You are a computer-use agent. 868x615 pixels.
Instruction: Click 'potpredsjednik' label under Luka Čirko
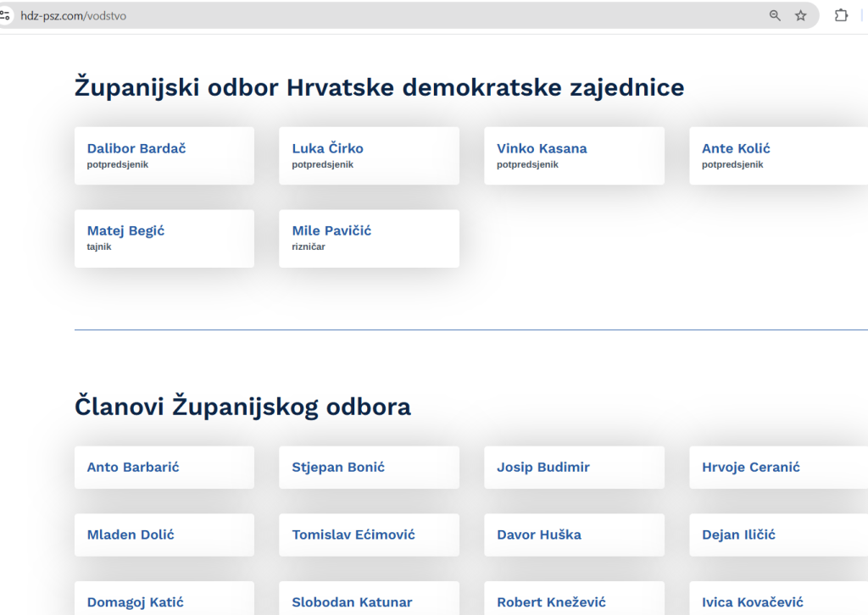[322, 164]
